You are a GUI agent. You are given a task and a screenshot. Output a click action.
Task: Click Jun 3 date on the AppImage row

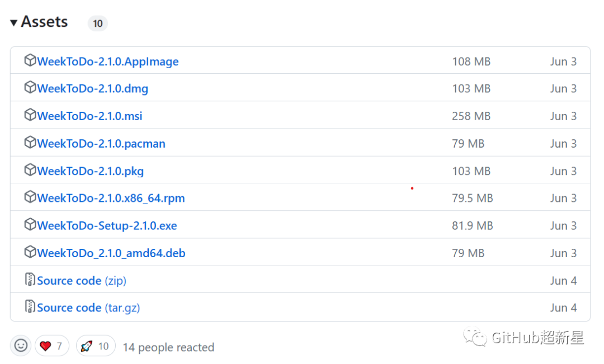tap(564, 62)
